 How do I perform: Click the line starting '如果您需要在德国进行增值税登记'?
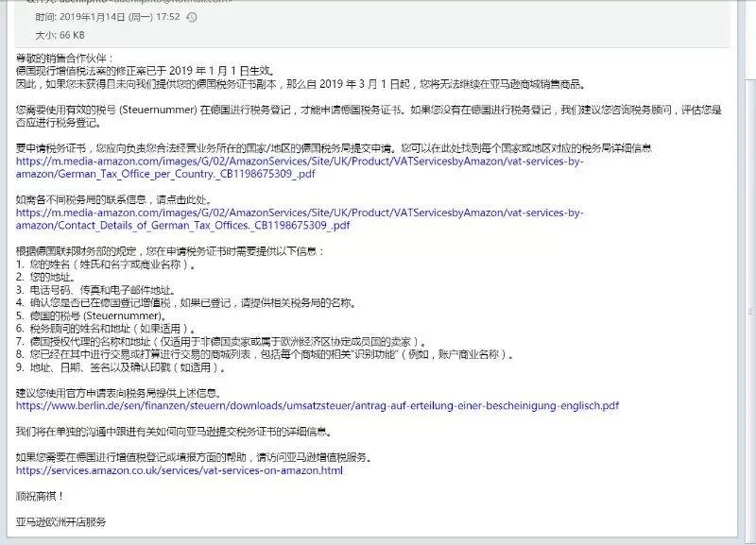point(195,458)
